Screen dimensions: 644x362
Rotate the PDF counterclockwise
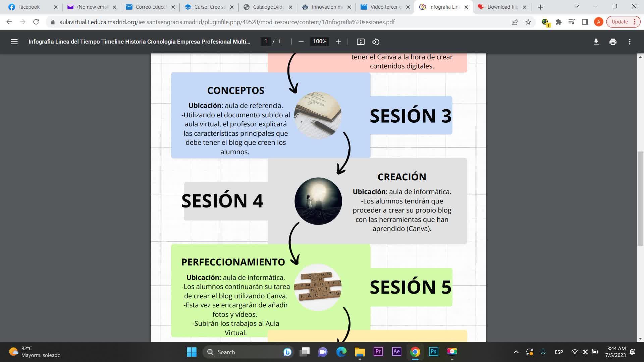click(376, 42)
